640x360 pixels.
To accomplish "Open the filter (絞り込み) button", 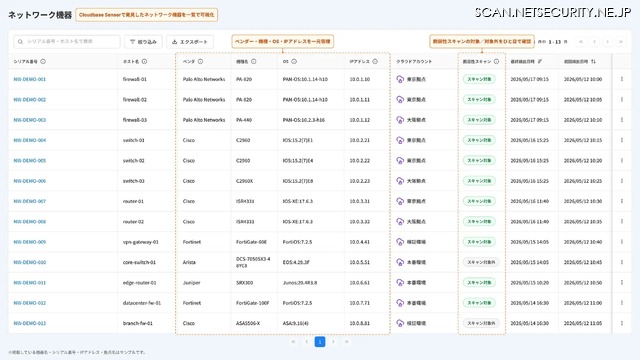I will point(143,42).
